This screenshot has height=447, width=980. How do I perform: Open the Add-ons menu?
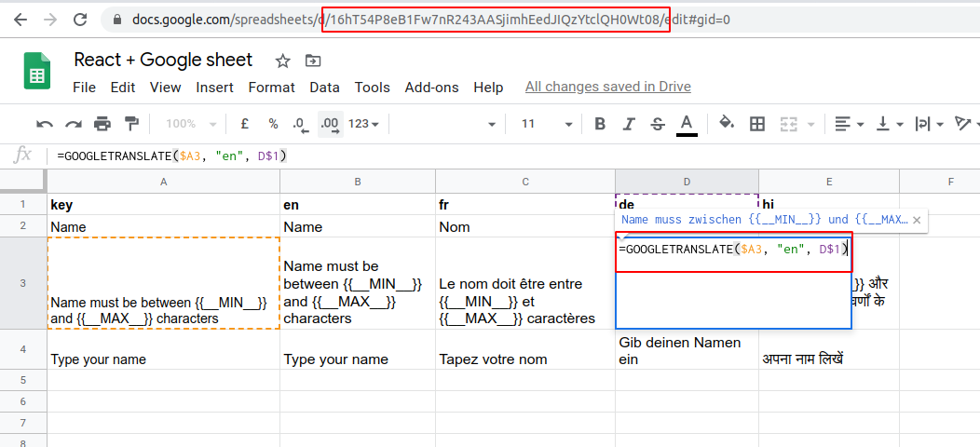pyautogui.click(x=432, y=88)
